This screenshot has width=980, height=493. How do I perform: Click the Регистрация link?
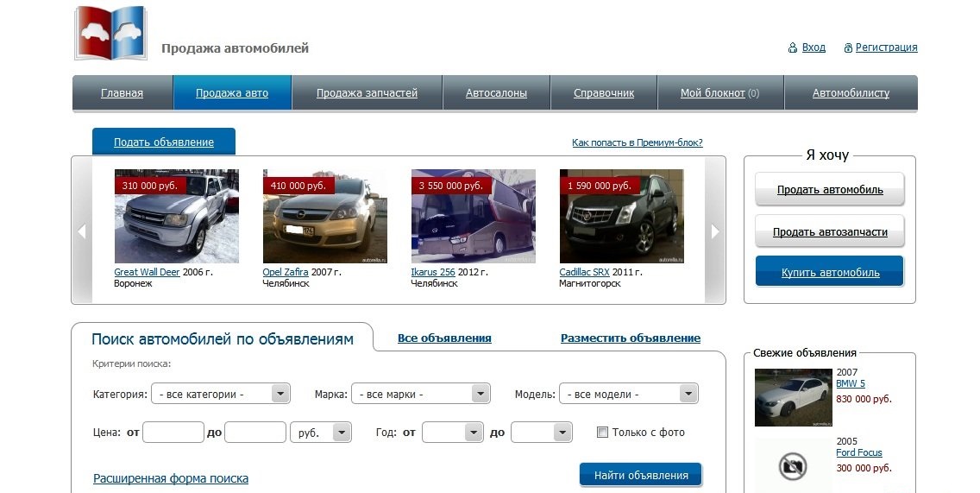[x=886, y=47]
